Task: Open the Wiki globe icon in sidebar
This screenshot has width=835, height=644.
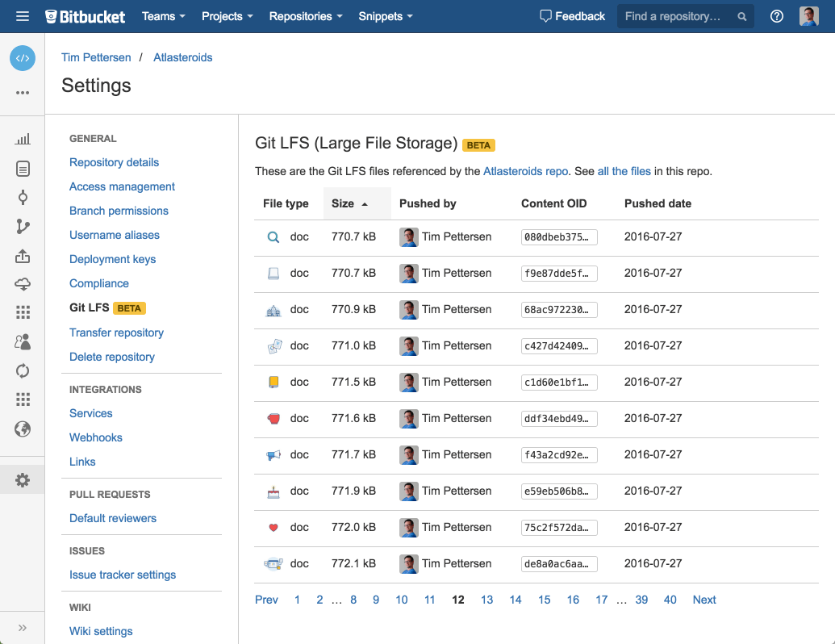Action: point(23,429)
